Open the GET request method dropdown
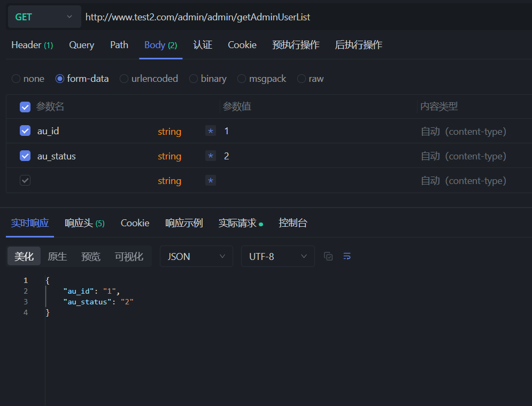Screen dimensions: 532x406 coord(44,17)
